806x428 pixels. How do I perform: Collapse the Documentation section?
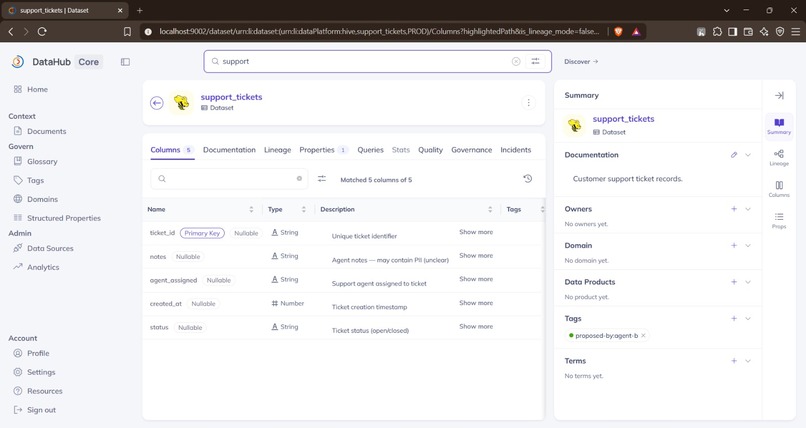(x=748, y=155)
